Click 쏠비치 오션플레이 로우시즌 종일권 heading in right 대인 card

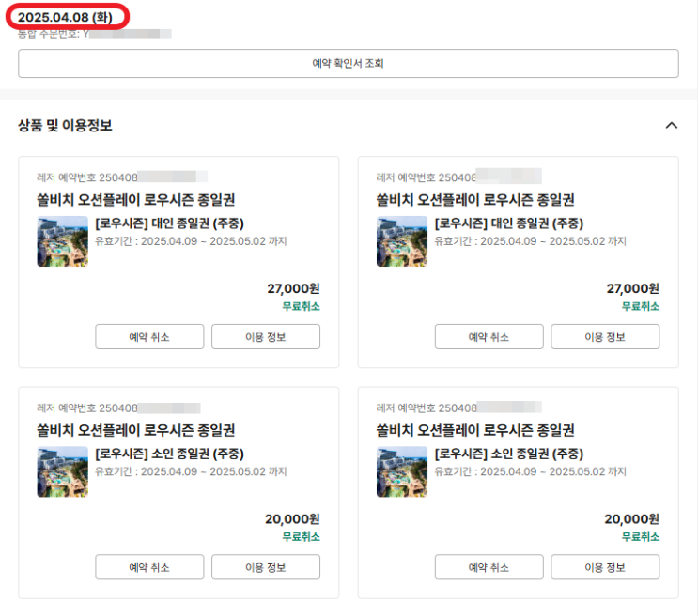tap(475, 200)
